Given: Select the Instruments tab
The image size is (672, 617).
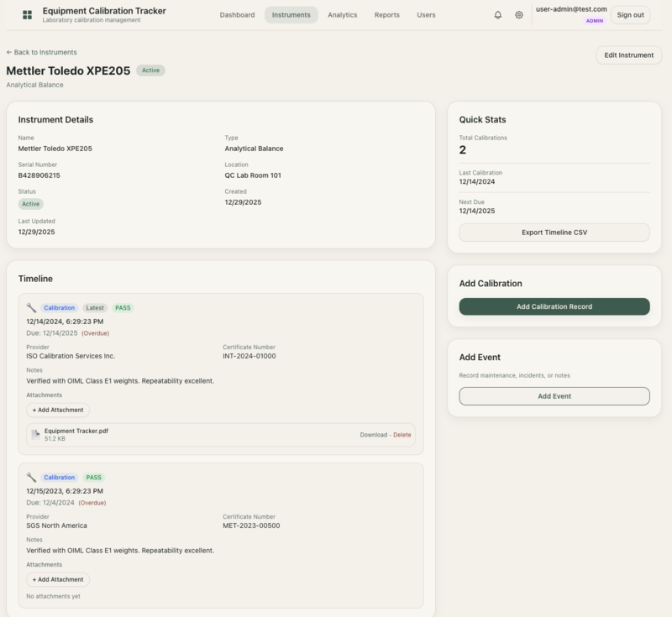Looking at the screenshot, I should coord(291,15).
